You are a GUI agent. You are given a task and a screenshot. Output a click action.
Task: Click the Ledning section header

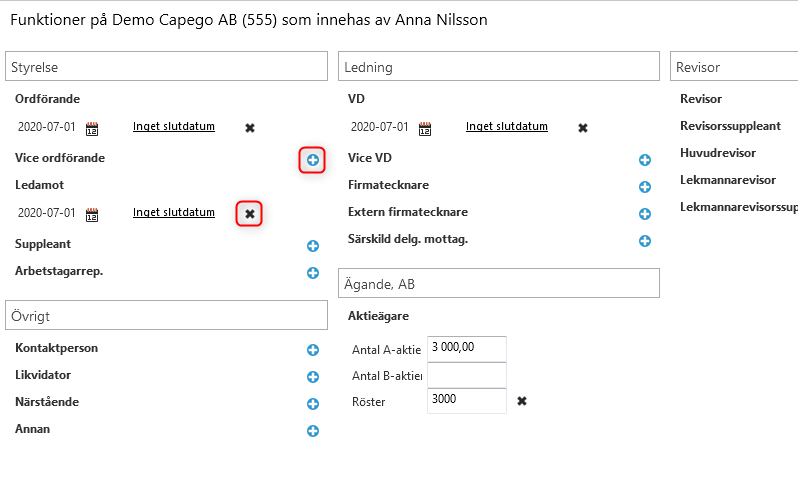(x=499, y=66)
